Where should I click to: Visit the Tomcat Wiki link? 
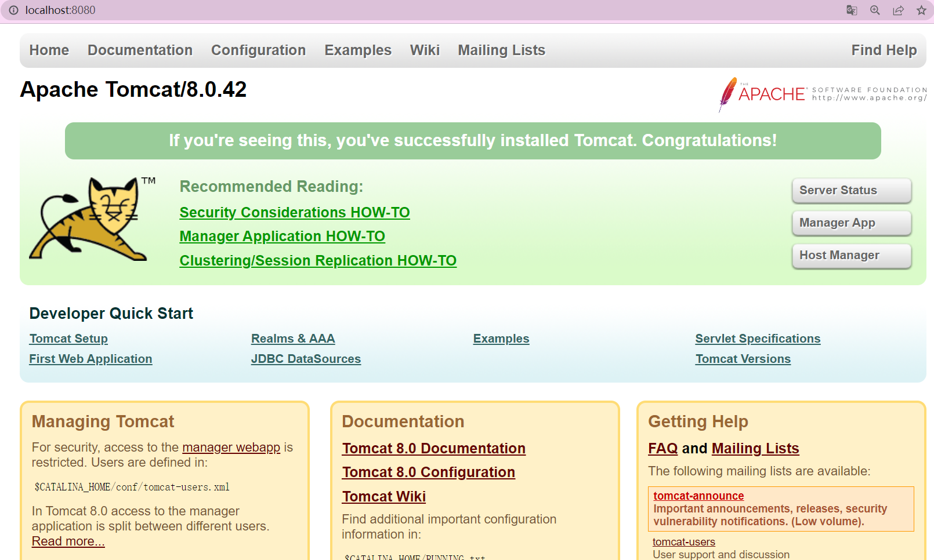(383, 497)
